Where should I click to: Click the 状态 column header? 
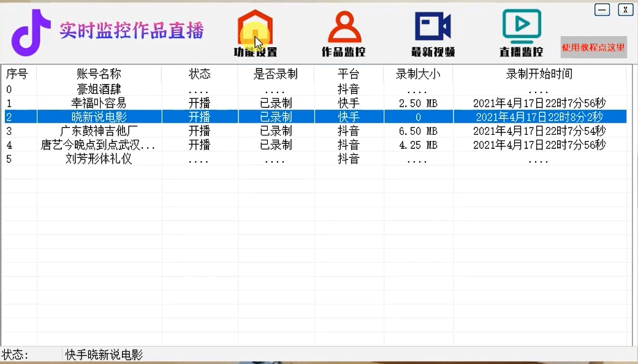pos(199,74)
